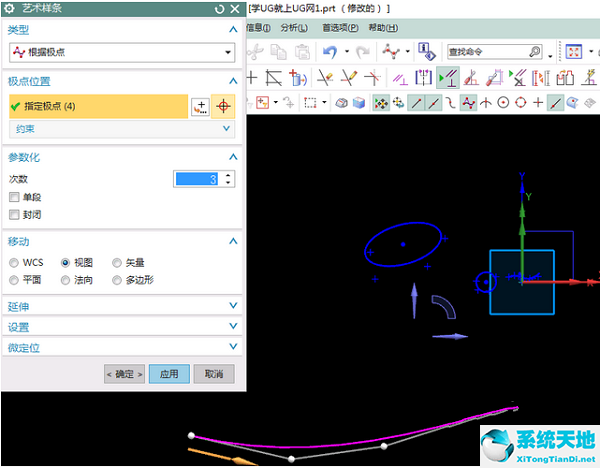
Task: Click the Paste clipboard icon
Action: (302, 52)
